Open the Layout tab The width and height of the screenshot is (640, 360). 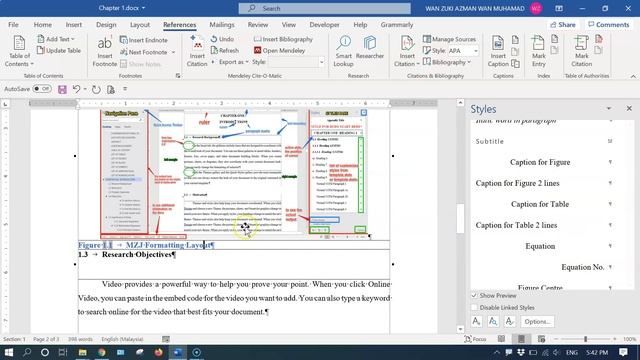pyautogui.click(x=140, y=24)
